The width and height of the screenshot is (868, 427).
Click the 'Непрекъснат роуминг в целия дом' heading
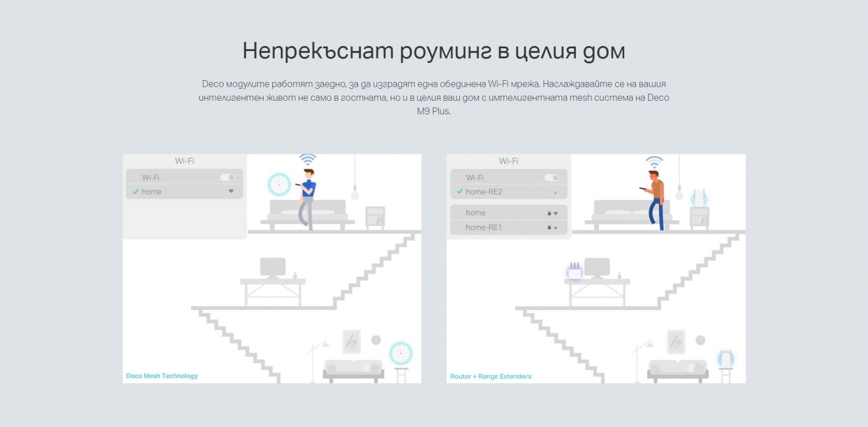[x=434, y=51]
